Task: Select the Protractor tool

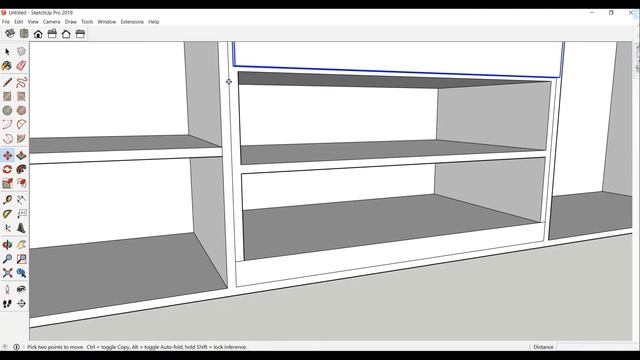Action: tap(7, 214)
